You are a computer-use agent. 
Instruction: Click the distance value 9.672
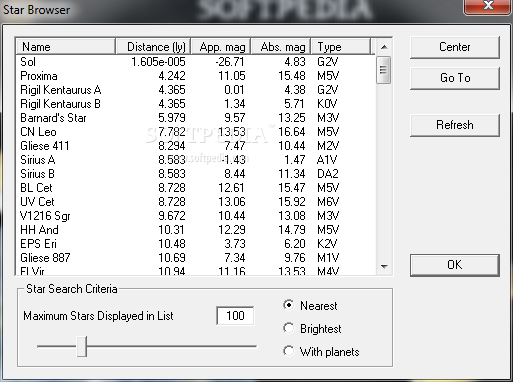click(x=172, y=216)
